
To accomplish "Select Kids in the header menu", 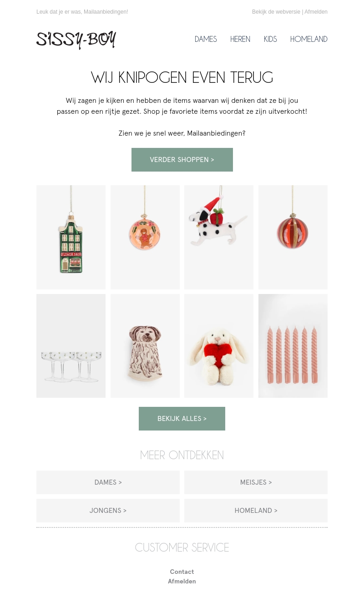I will [x=270, y=39].
